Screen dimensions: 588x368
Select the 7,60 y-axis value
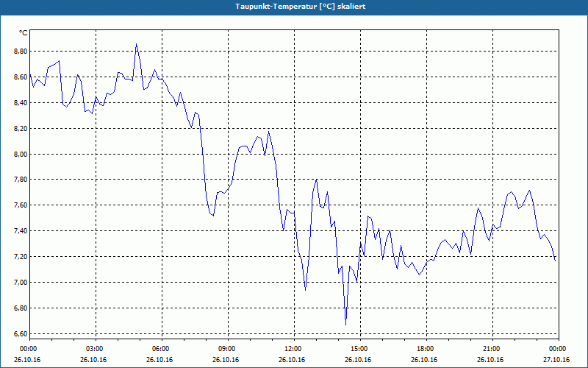point(21,205)
